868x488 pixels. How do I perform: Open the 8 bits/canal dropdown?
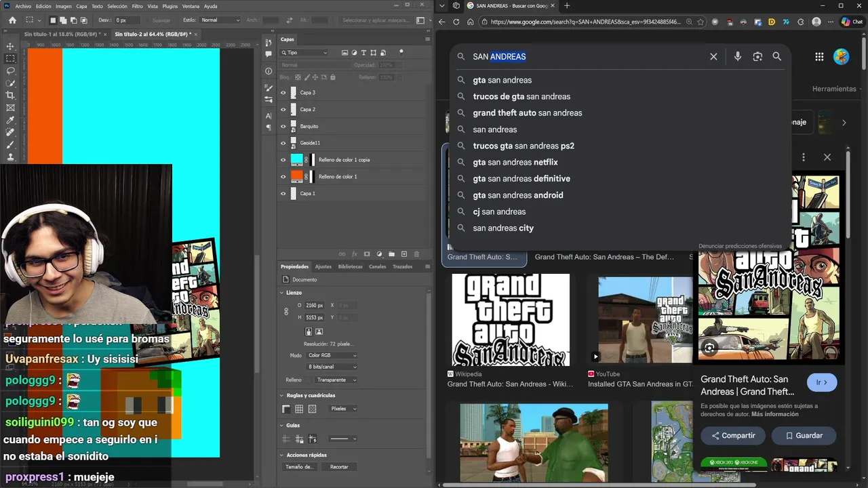pyautogui.click(x=332, y=367)
